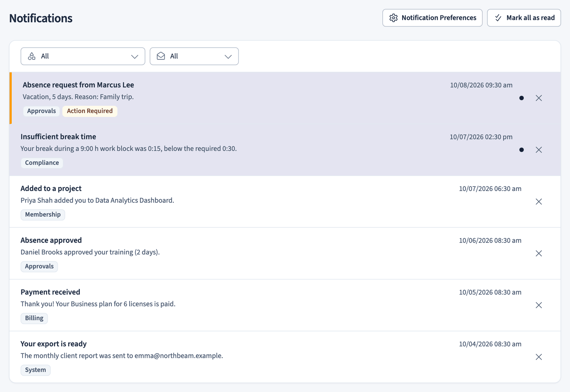Click text about Business plan licenses paid
Image resolution: width=570 pixels, height=392 pixels.
[x=98, y=304]
